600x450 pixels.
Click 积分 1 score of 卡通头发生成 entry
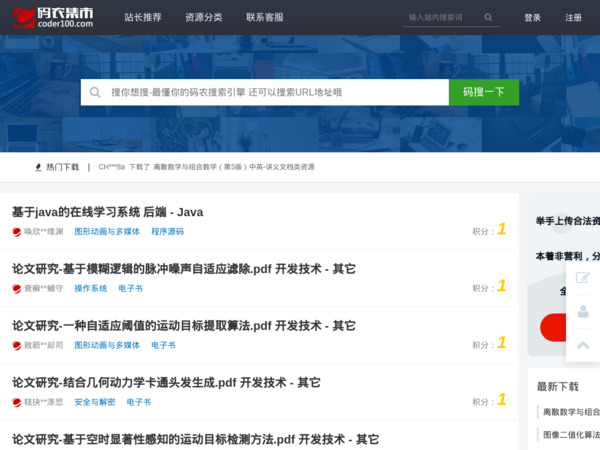click(489, 400)
